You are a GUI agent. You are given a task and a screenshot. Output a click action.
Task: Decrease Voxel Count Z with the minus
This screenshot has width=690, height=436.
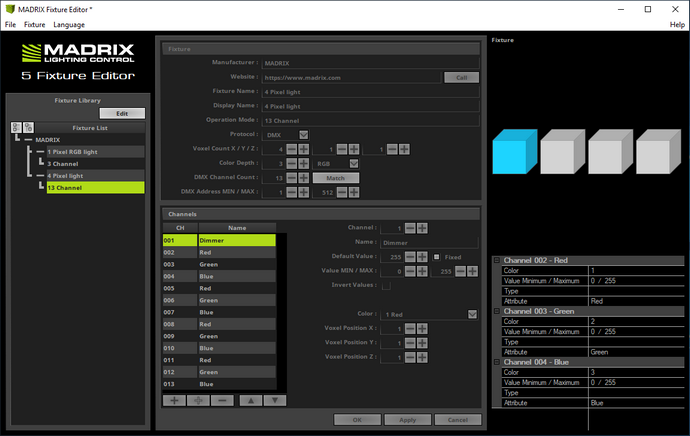[393, 149]
